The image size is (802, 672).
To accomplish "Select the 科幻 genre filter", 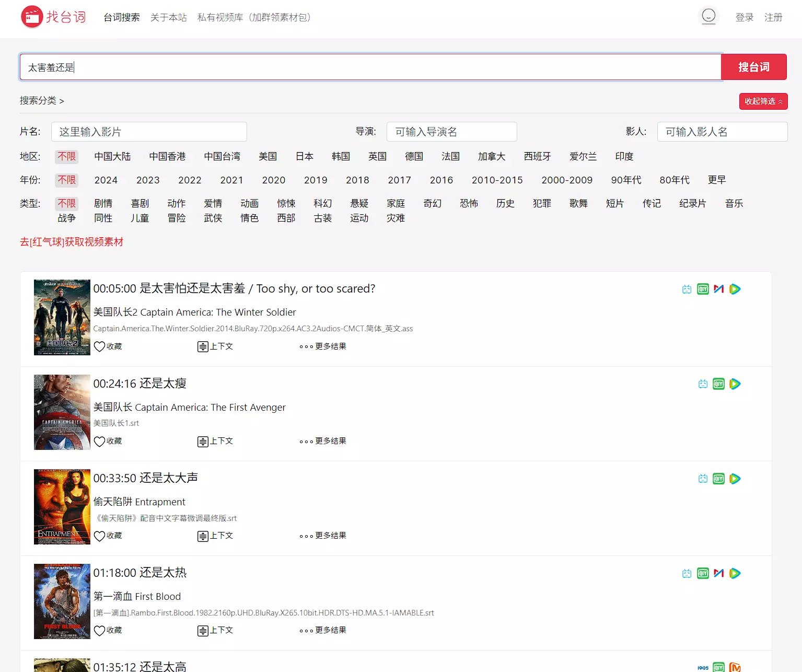I will 322,203.
